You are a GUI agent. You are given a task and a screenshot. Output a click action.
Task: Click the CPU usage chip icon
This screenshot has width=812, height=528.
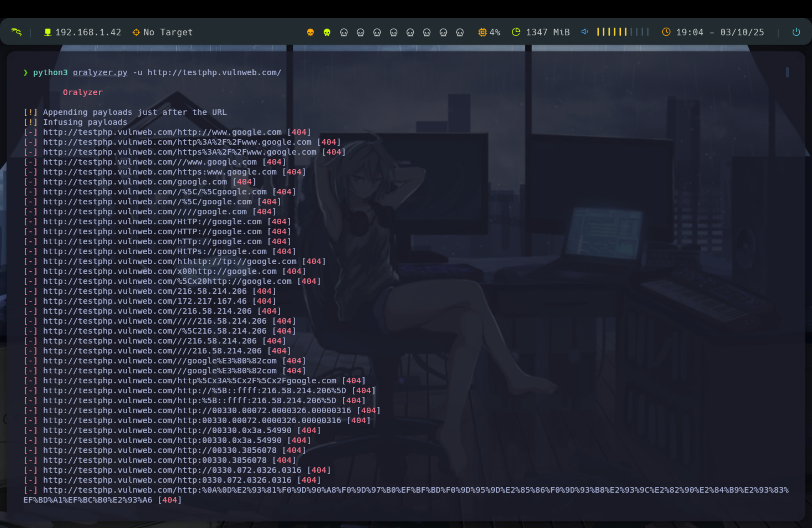[x=483, y=32]
